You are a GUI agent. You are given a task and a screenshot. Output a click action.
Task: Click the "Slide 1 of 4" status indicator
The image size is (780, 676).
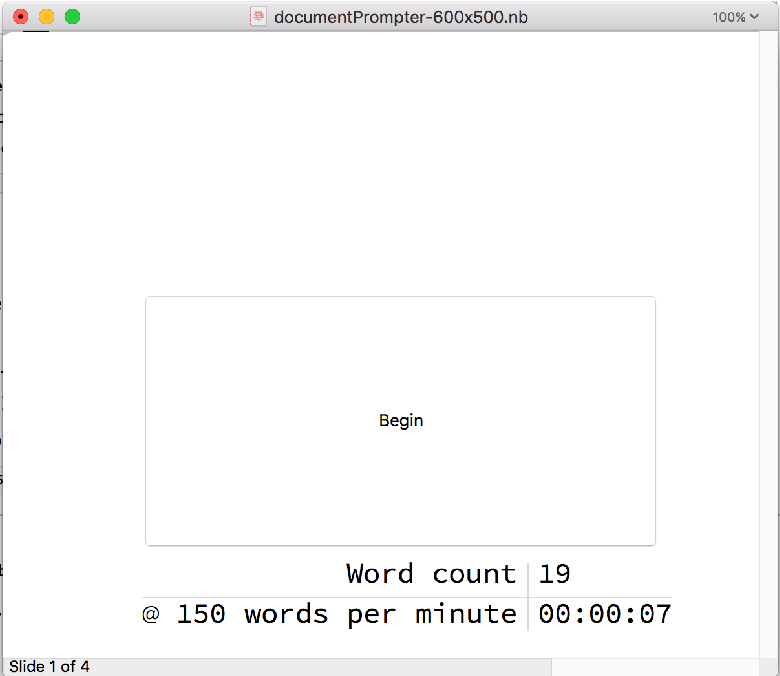click(x=49, y=666)
